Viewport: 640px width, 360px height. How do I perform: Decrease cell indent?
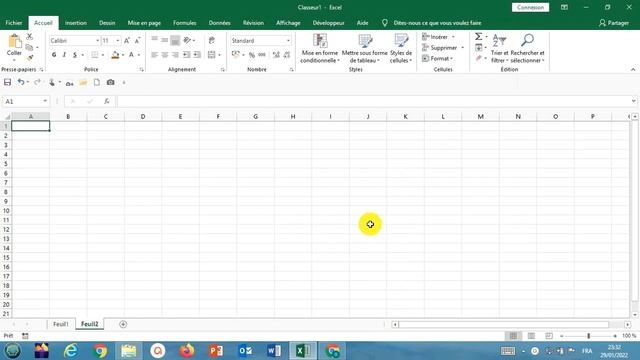186,55
